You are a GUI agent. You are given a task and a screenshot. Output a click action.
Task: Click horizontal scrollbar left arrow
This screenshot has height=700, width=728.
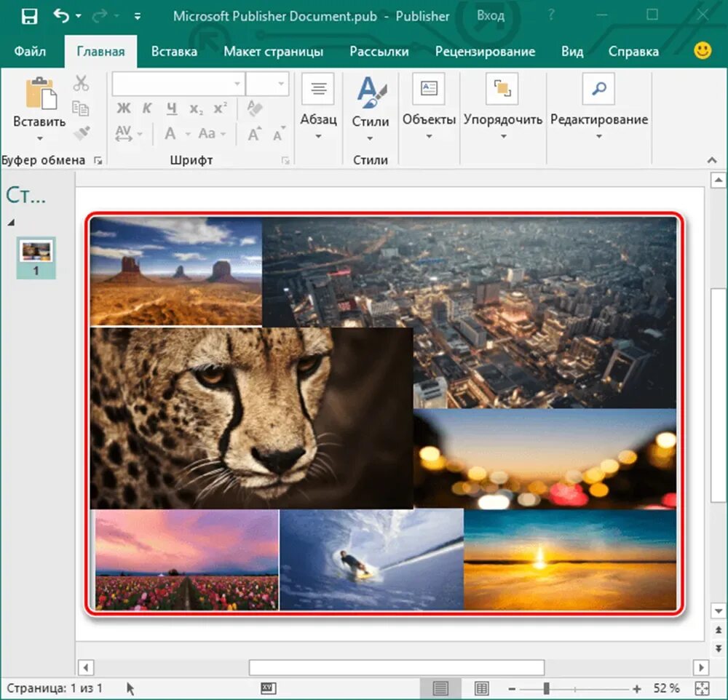pos(85,668)
